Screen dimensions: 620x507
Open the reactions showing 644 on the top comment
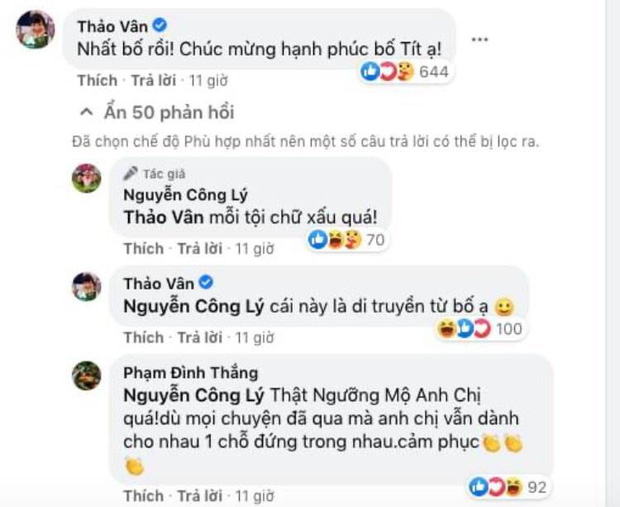[406, 72]
